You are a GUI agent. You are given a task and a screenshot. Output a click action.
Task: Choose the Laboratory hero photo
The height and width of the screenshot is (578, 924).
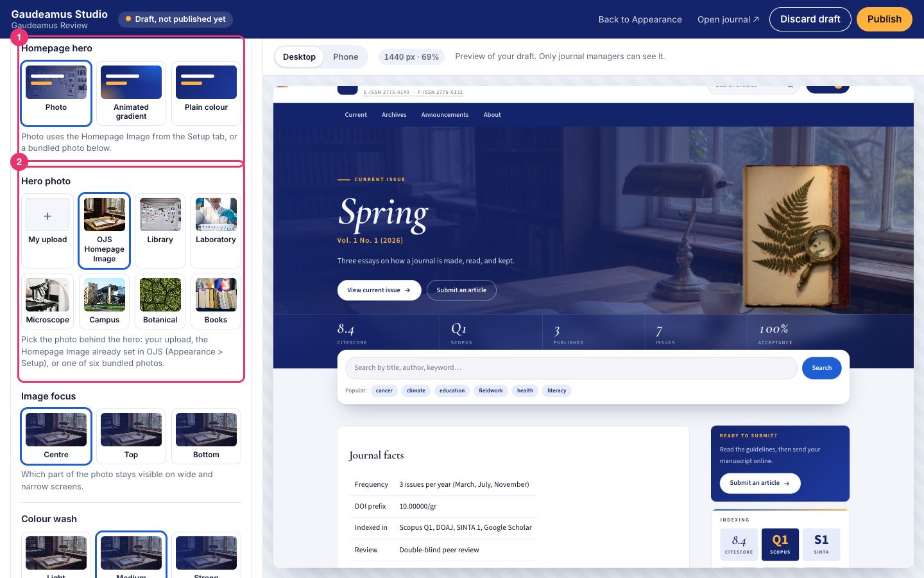[x=216, y=231]
